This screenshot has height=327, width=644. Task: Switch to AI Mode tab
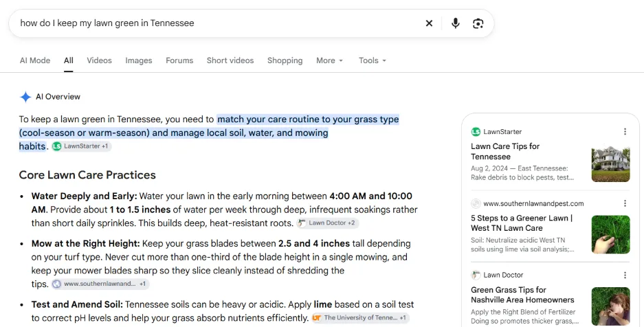pos(35,60)
